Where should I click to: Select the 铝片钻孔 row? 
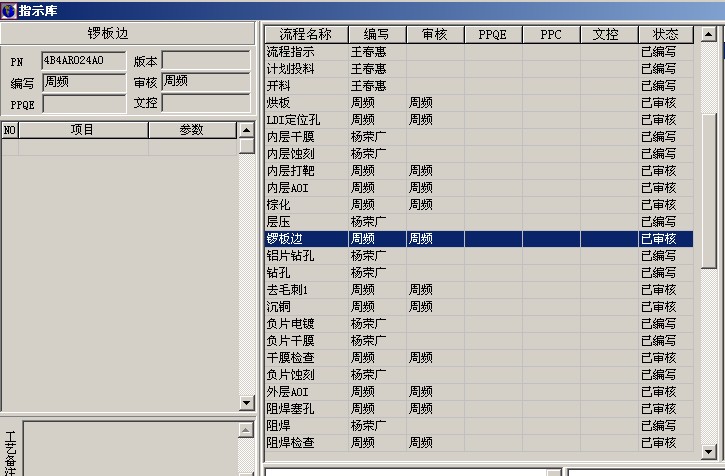pos(479,256)
